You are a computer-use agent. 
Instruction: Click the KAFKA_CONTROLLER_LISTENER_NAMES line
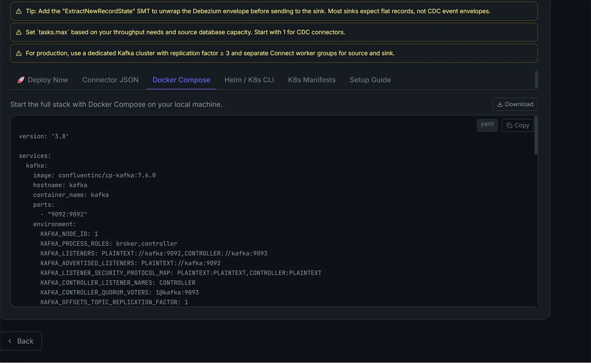[118, 283]
